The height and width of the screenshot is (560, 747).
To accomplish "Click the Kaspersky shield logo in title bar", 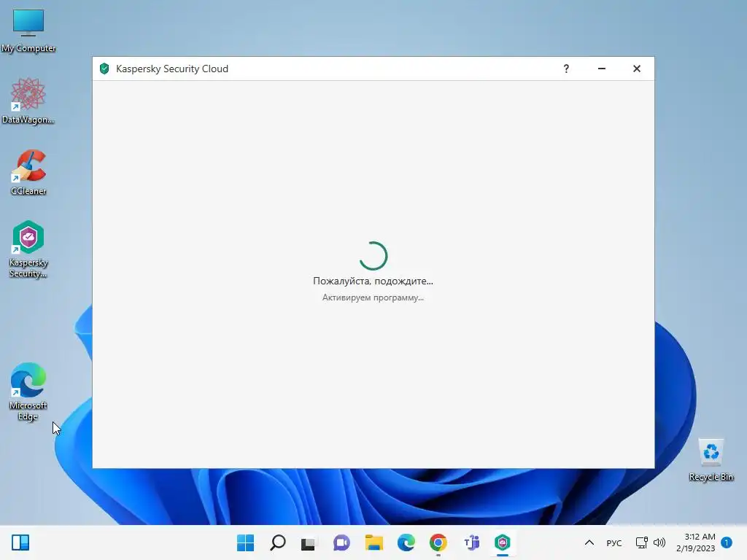I will tap(104, 69).
